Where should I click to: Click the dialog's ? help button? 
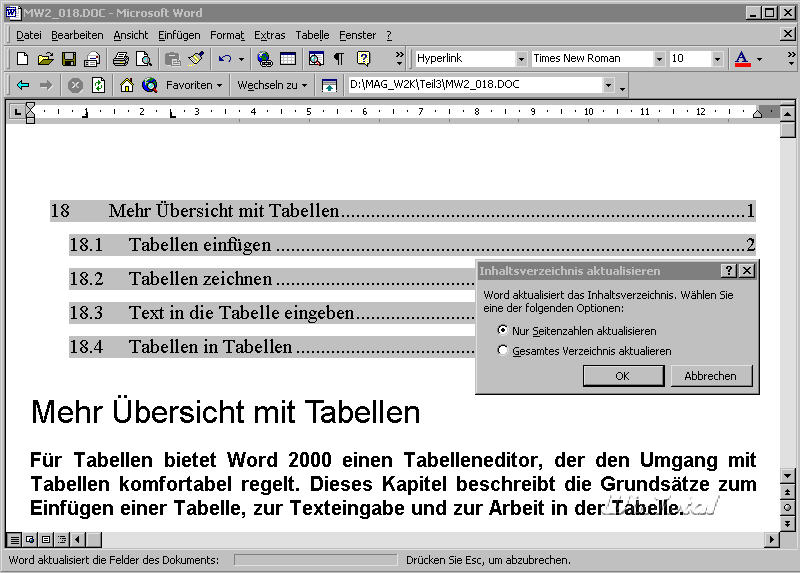tap(729, 271)
